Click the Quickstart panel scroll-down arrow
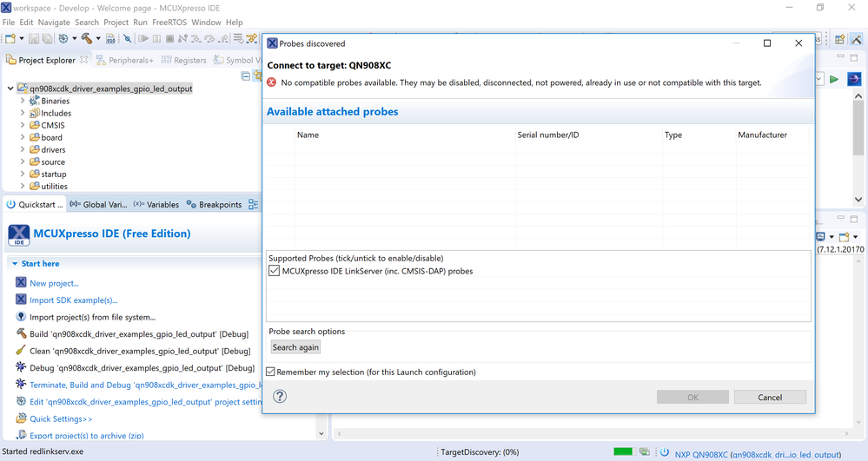This screenshot has width=868, height=461. click(x=321, y=434)
